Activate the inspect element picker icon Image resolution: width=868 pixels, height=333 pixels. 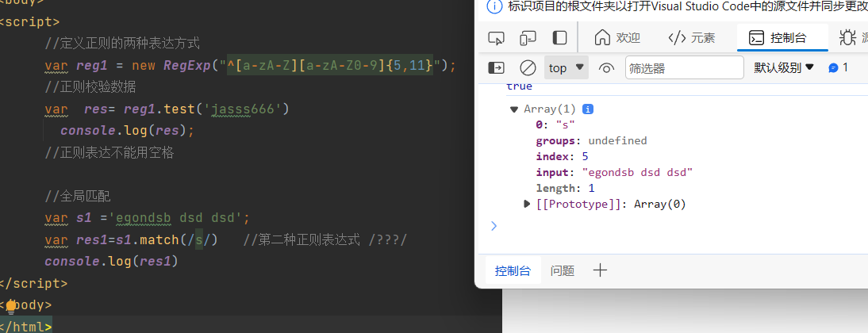[x=496, y=37]
